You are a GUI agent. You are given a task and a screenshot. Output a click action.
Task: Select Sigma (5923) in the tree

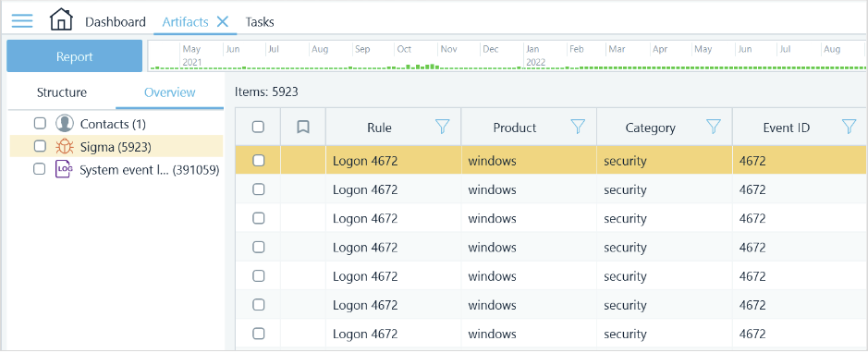point(116,147)
